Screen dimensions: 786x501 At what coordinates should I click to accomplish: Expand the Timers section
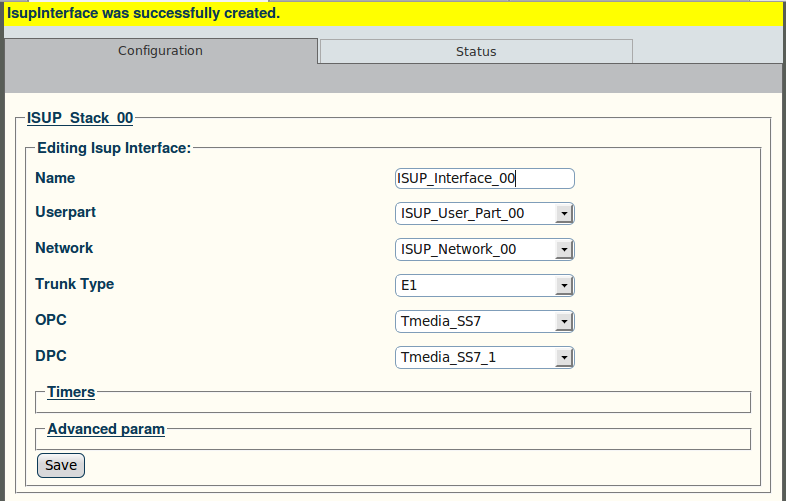coord(71,392)
